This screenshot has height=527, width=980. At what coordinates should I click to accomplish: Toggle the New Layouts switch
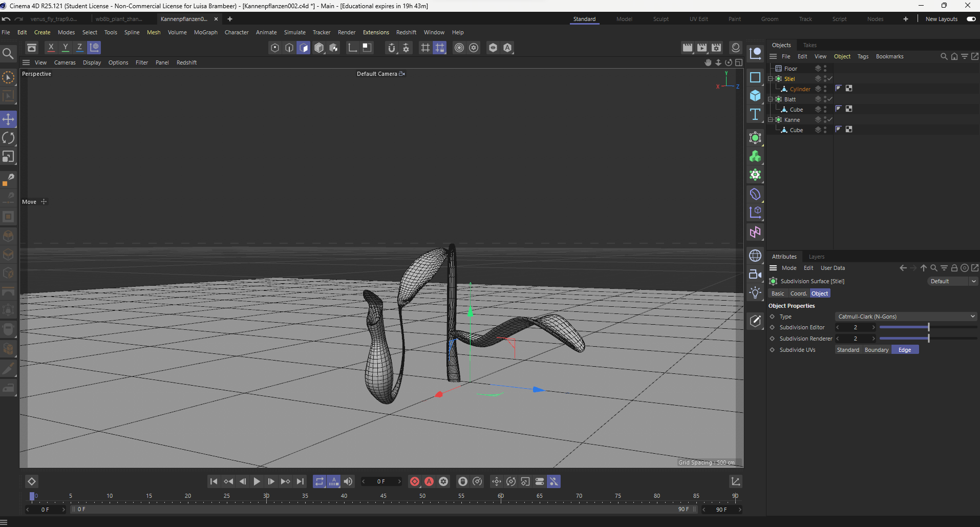point(971,19)
